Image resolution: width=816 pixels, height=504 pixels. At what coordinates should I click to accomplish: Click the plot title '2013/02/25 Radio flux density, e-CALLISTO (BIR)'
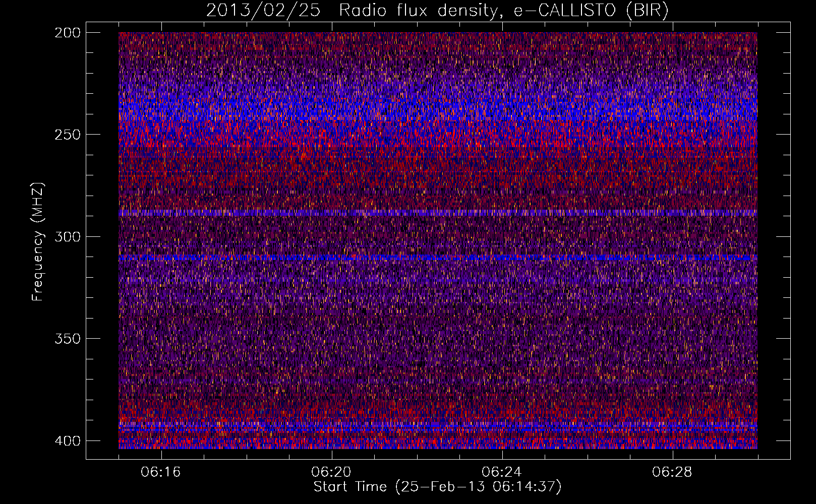point(437,10)
